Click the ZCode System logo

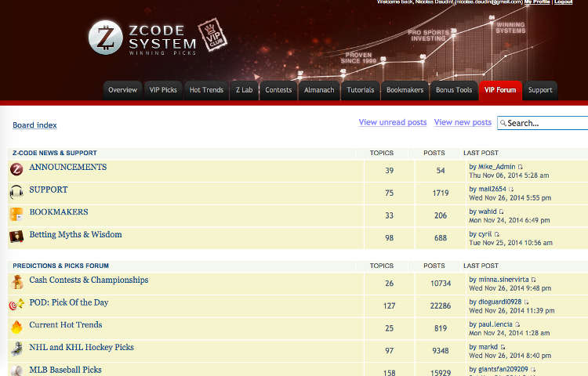[143, 38]
